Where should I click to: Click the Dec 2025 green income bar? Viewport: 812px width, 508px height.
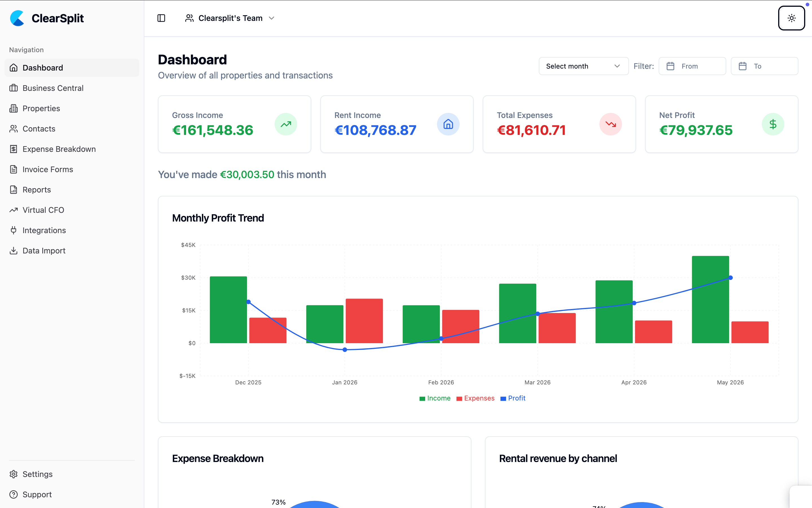point(228,310)
